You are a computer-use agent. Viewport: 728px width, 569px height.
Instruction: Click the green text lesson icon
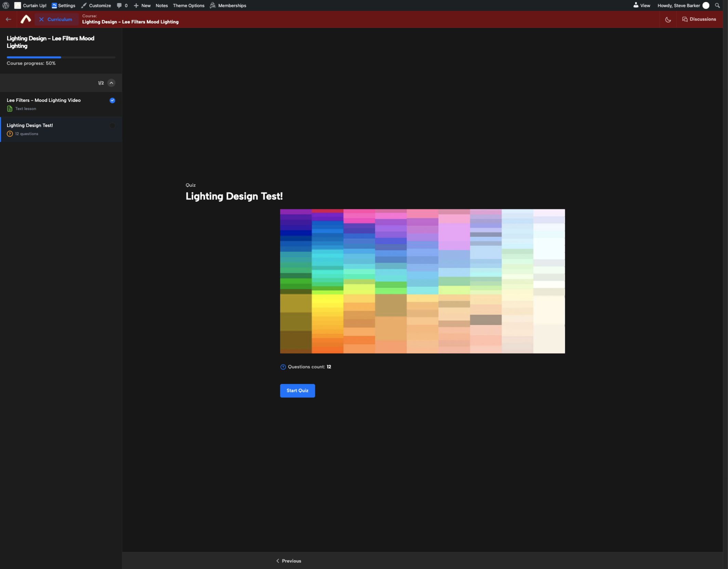[10, 109]
